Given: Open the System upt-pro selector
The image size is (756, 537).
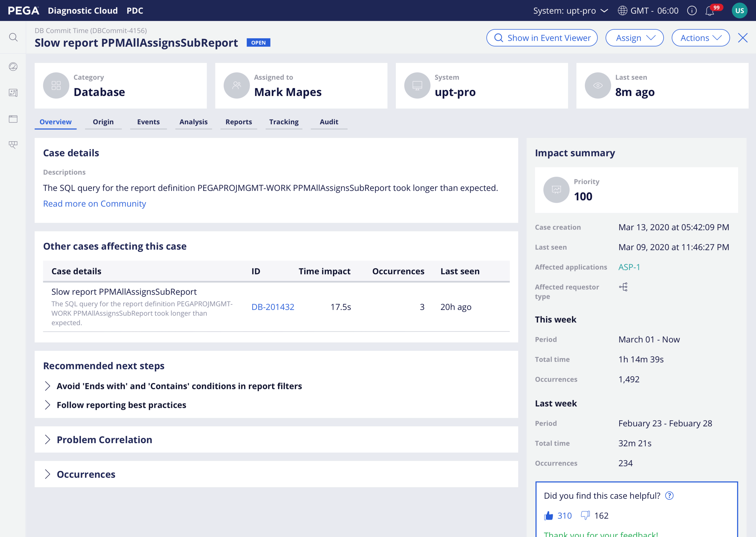Looking at the screenshot, I should [x=570, y=11].
